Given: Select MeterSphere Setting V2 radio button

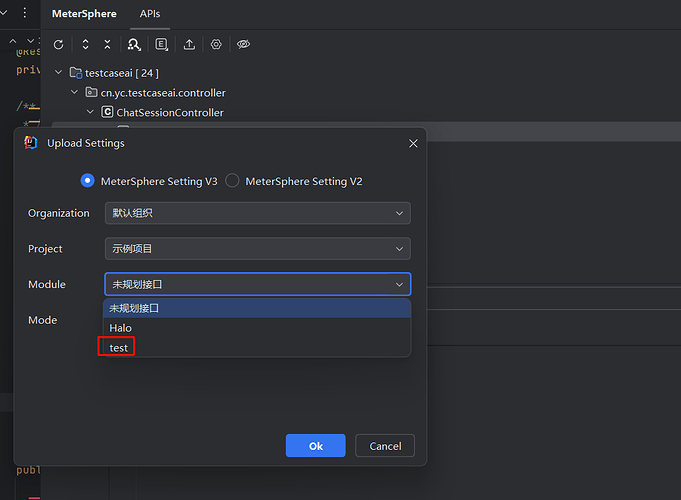Looking at the screenshot, I should [x=232, y=181].
